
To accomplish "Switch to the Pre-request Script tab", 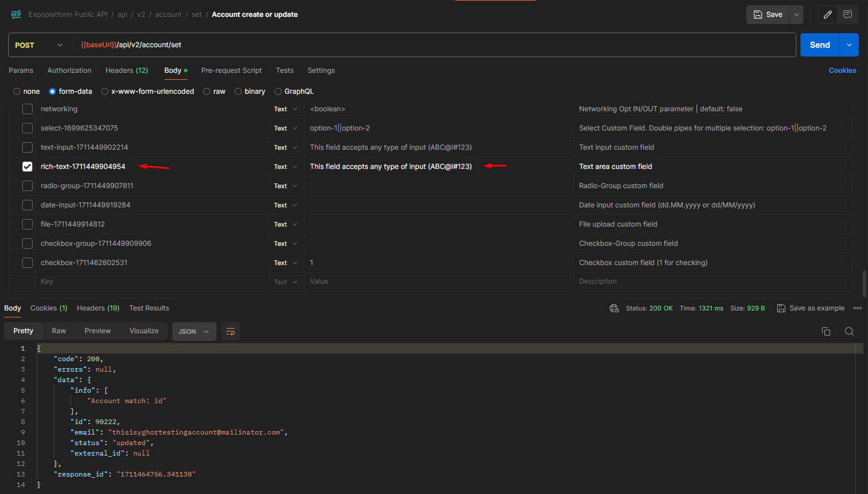I will [x=231, y=70].
